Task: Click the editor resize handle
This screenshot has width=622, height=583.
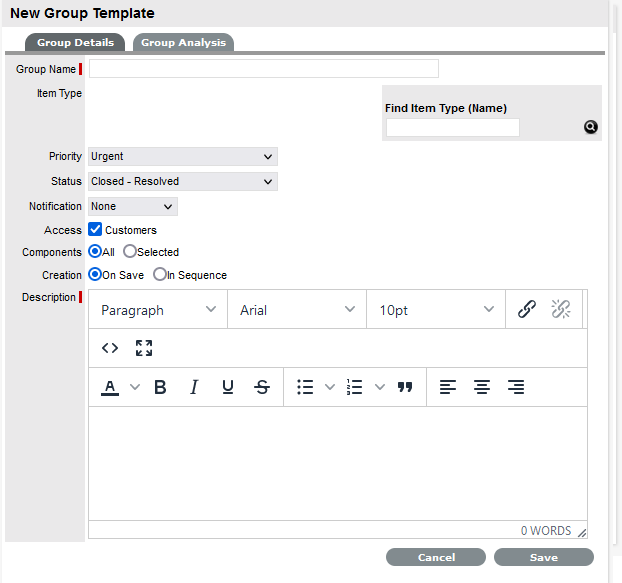Action: point(582,533)
